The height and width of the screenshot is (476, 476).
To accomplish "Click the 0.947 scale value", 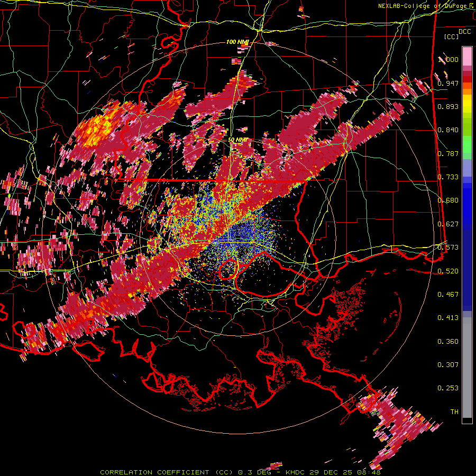I will pyautogui.click(x=448, y=83).
